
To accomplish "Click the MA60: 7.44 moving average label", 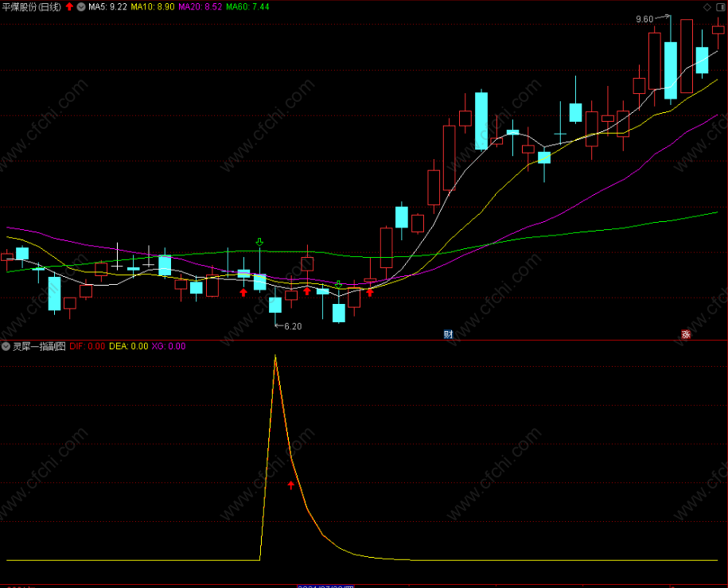I will coord(247,6).
